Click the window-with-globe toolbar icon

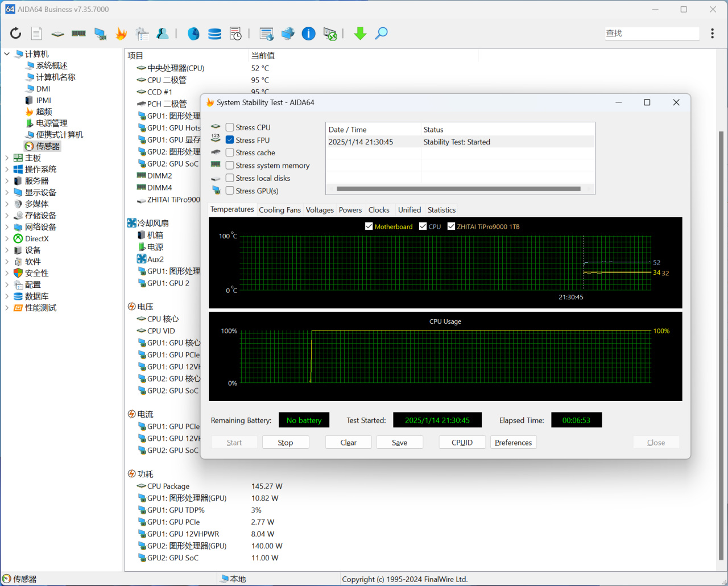point(266,34)
